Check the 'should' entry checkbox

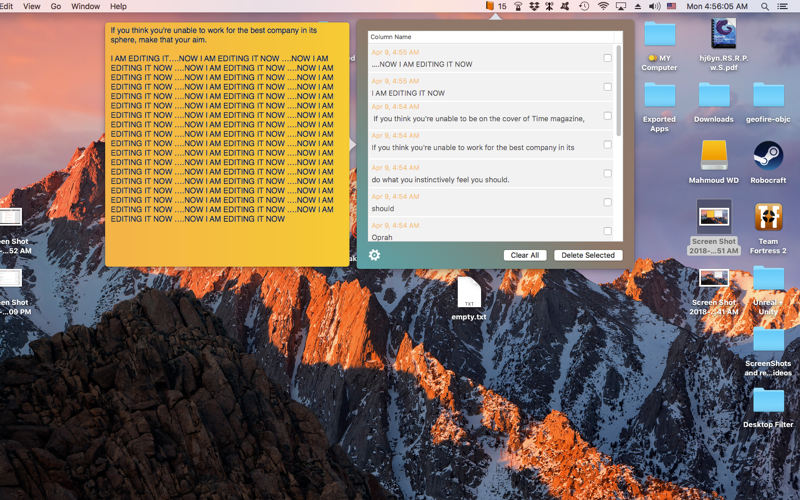click(607, 202)
